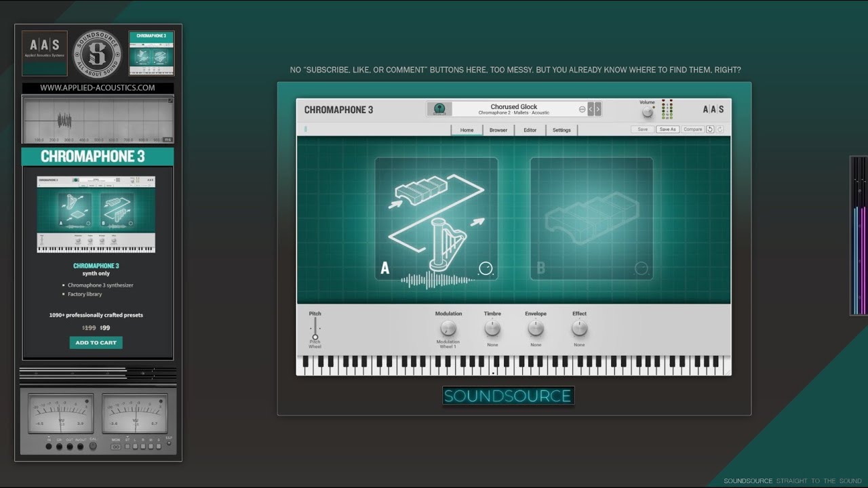The width and height of the screenshot is (868, 488).
Task: Click the left VU meter display
Action: pos(61,413)
